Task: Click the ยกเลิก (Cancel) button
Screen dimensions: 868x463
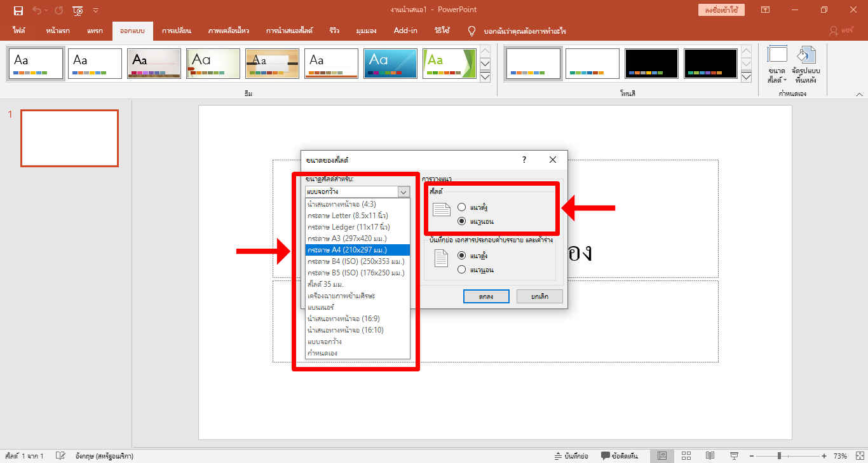Action: tap(539, 296)
